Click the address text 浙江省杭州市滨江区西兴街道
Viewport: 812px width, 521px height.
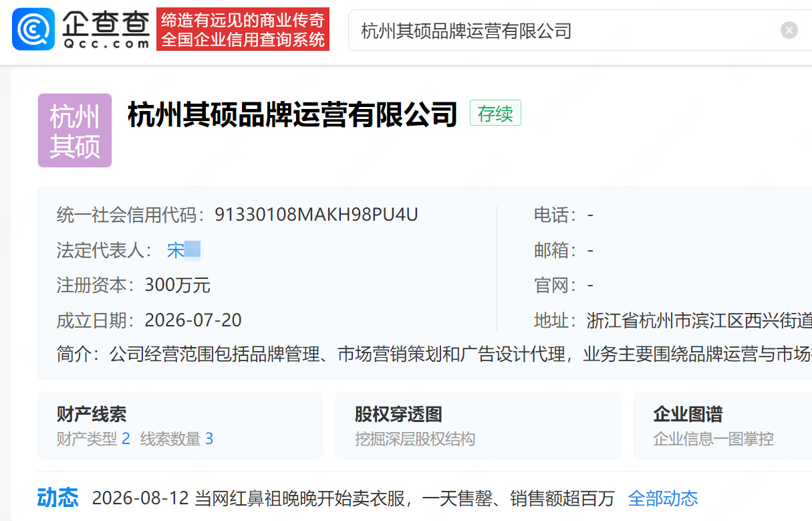pyautogui.click(x=699, y=320)
